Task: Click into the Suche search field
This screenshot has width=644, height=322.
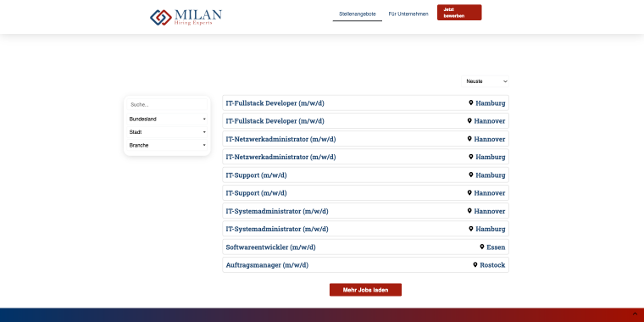Action: point(167,105)
